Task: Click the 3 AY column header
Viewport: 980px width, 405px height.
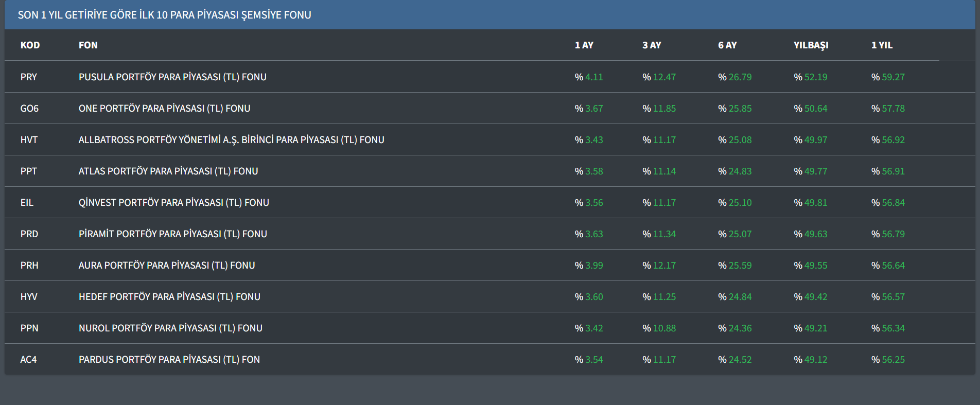Action: click(x=652, y=45)
